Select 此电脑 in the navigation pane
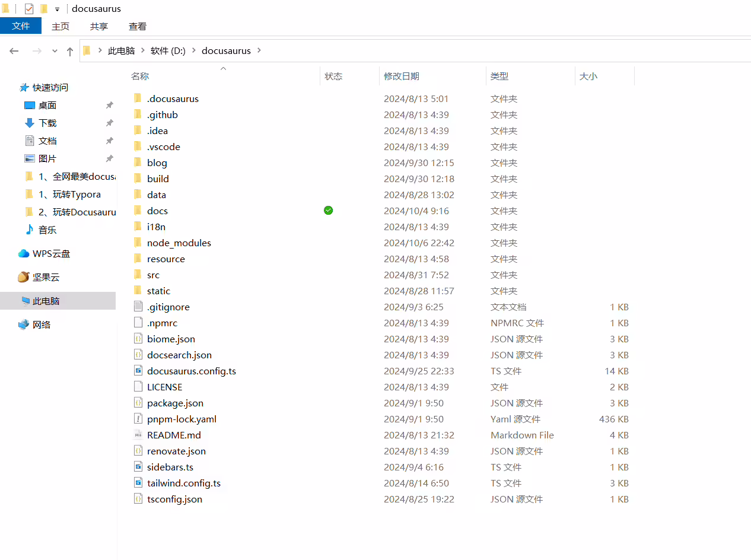Image resolution: width=751 pixels, height=560 pixels. [x=46, y=301]
